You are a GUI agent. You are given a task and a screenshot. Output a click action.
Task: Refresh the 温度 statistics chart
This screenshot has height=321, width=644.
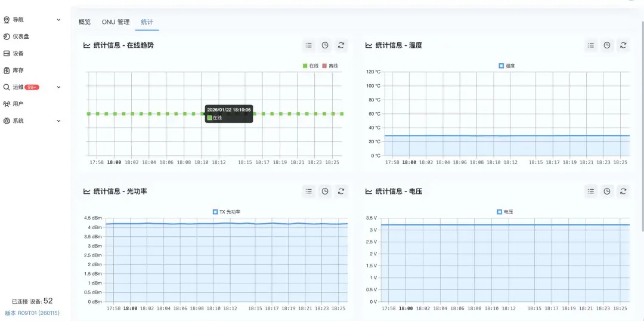623,45
